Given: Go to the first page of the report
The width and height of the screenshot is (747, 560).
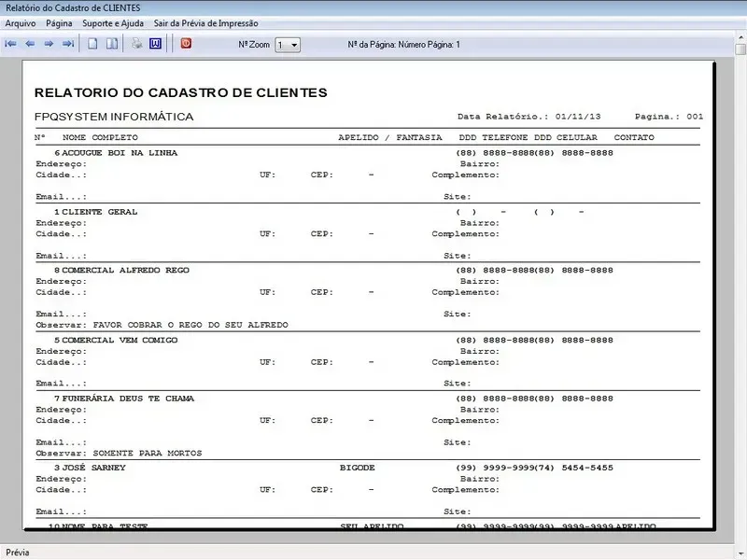Looking at the screenshot, I should click(x=11, y=44).
